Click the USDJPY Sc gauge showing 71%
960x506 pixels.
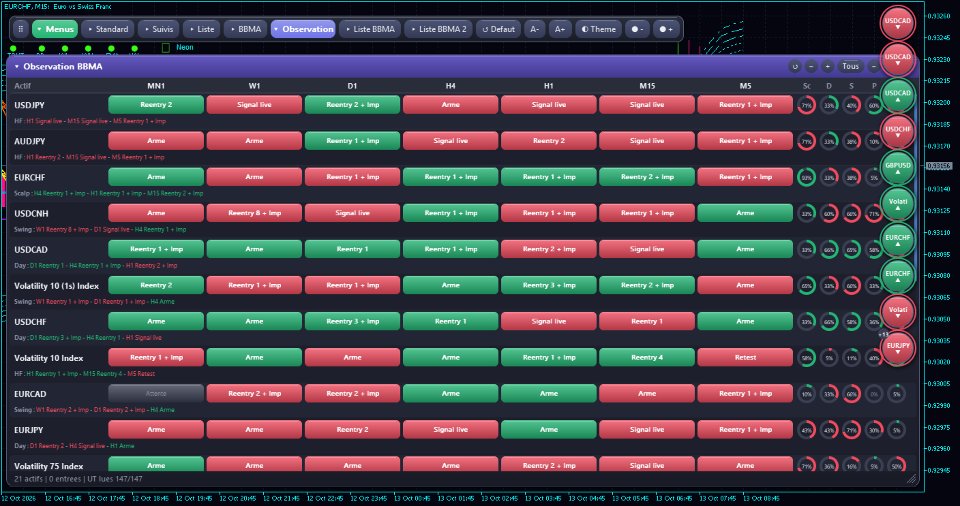[x=806, y=105]
